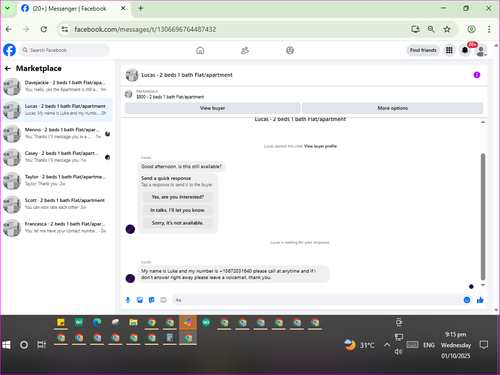The image size is (500, 375).
Task: Click the attach photo icon
Action: pos(140,300)
